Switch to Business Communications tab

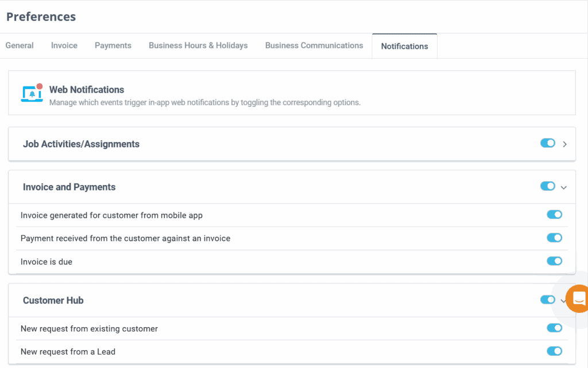click(x=314, y=45)
